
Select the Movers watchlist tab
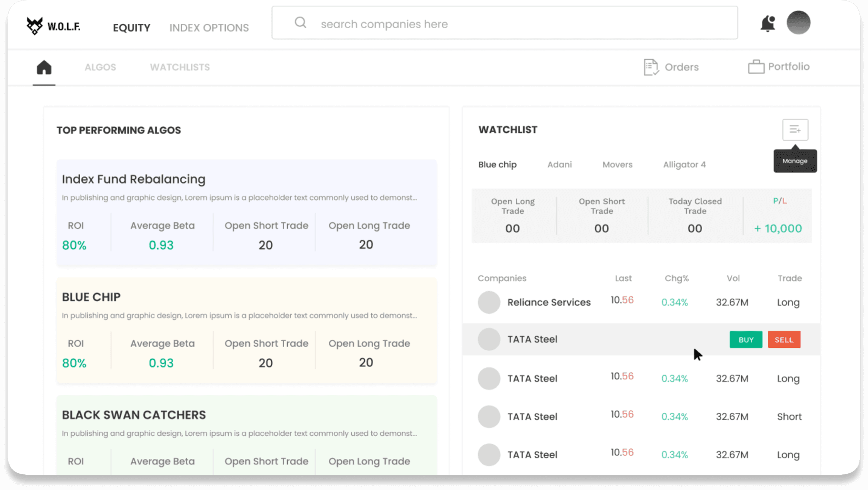click(617, 164)
